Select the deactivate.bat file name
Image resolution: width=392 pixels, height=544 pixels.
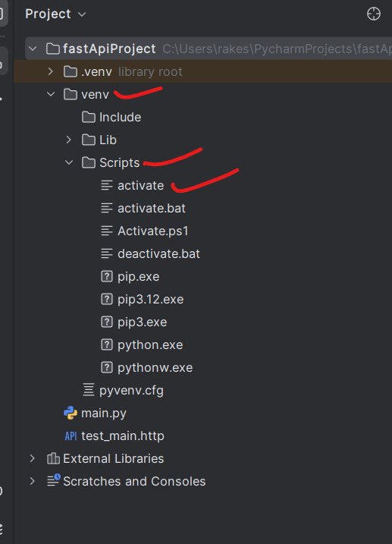click(158, 253)
